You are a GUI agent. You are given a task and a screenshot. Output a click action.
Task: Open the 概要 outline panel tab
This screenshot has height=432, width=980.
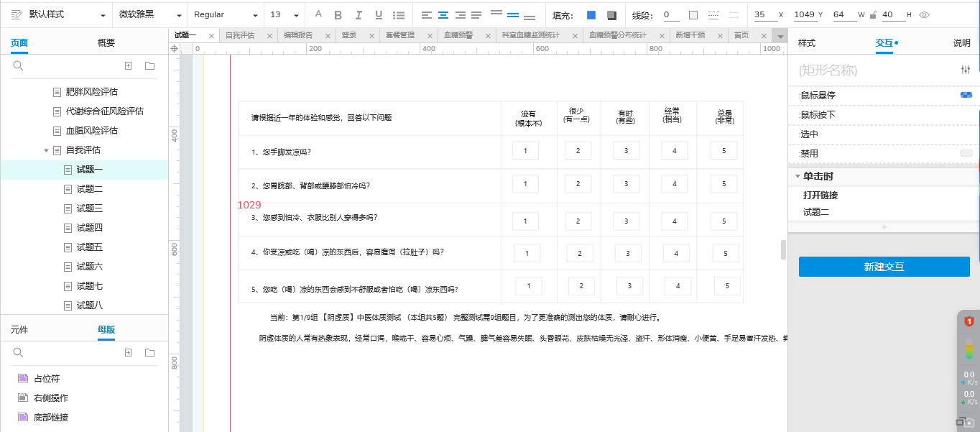[106, 43]
